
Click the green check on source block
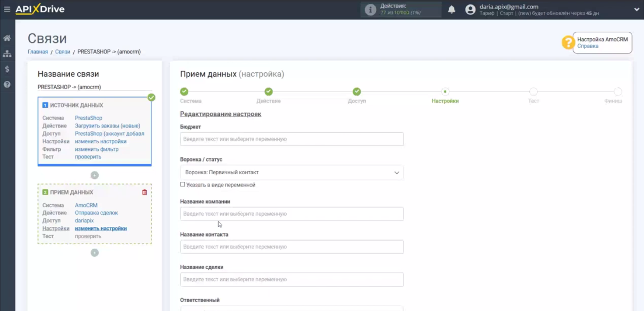coord(152,98)
